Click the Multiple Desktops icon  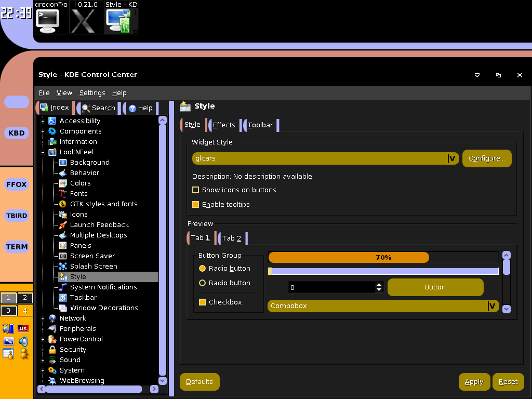coord(63,235)
